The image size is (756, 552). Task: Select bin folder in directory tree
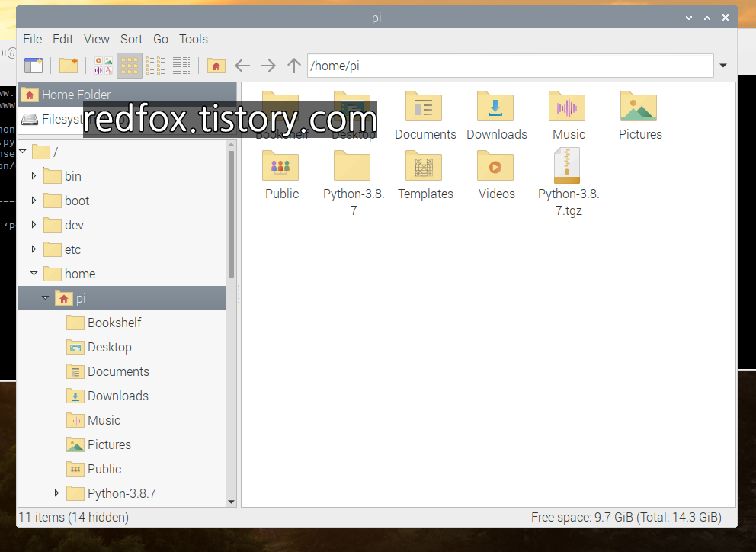[73, 176]
